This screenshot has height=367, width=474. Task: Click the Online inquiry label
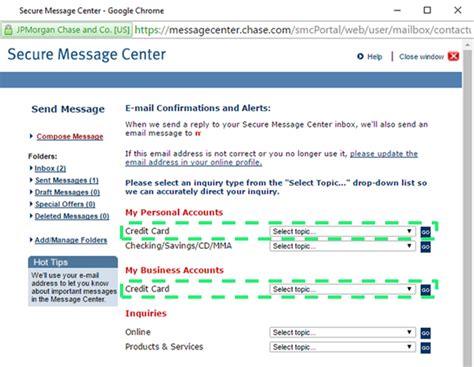tap(138, 332)
